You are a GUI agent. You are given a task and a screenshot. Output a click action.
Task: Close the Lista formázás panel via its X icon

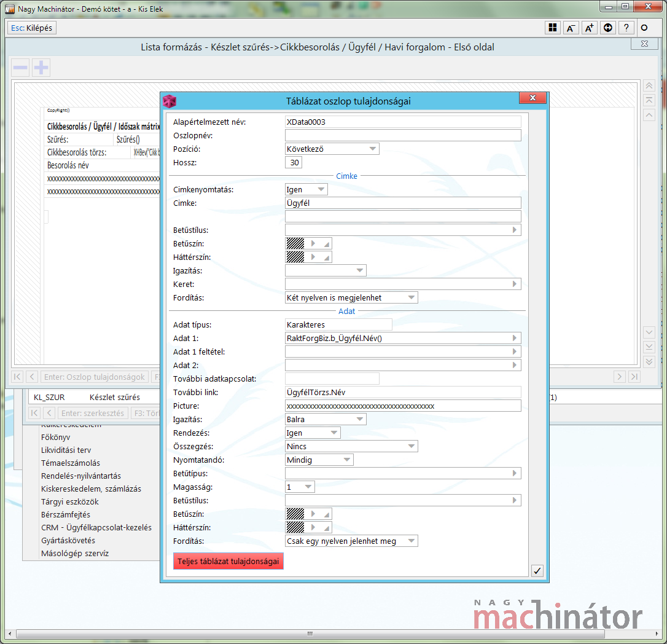coord(644,44)
